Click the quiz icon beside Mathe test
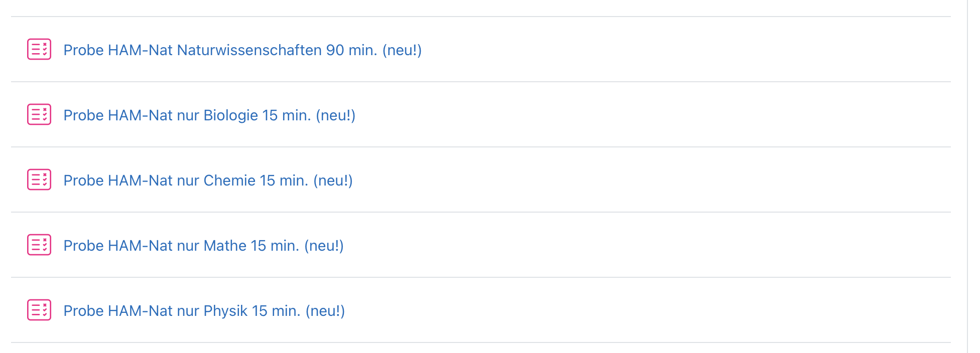Screen dimensions: 980x353 39,245
